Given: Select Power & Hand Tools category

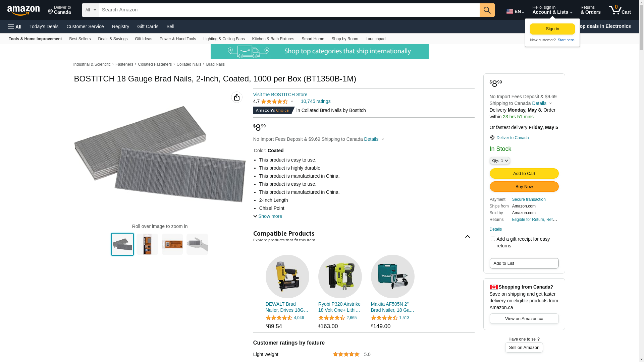Looking at the screenshot, I should (178, 39).
